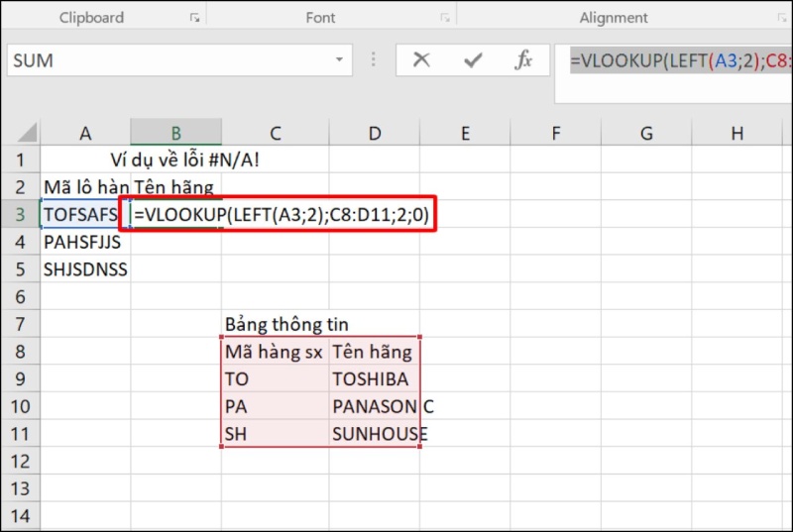Select cell containing SHJSDNSS
The height and width of the screenshot is (532, 793).
click(x=85, y=268)
